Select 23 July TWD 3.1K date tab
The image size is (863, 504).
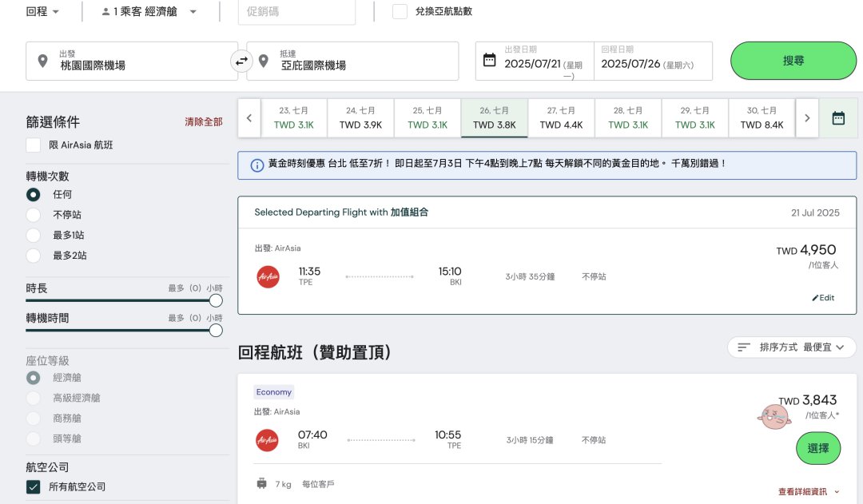[x=293, y=117]
